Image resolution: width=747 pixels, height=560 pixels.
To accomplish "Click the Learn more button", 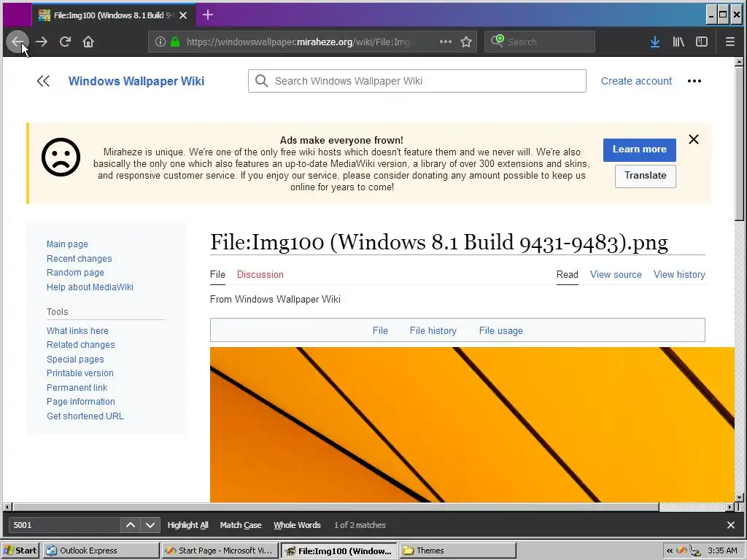I will [x=639, y=149].
